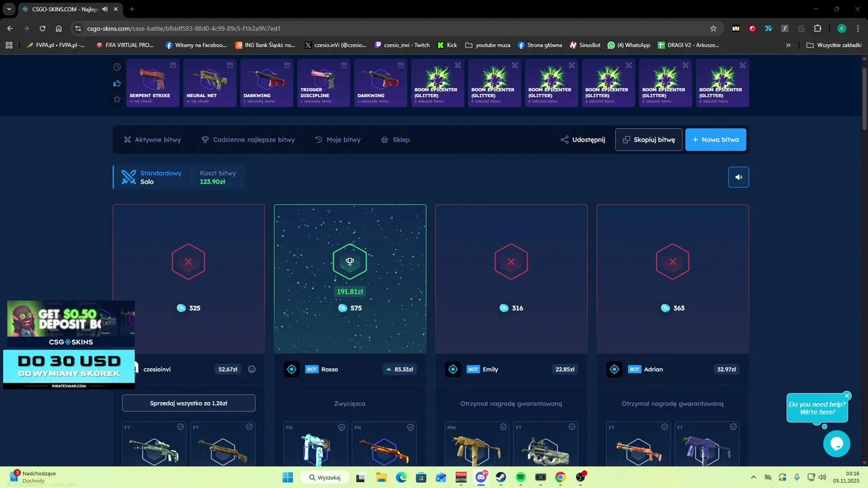Open Discord from the taskbar

tap(481, 477)
